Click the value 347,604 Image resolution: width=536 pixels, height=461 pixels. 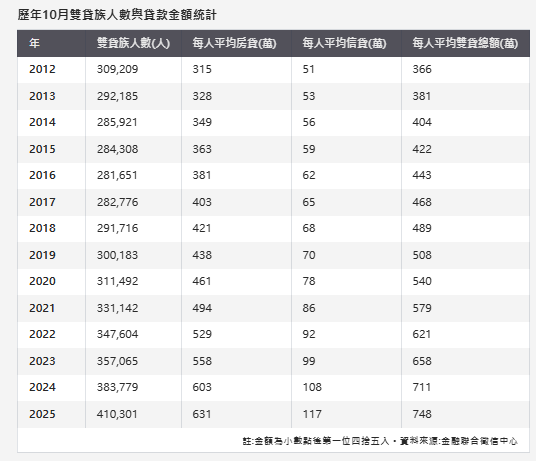tap(117, 334)
